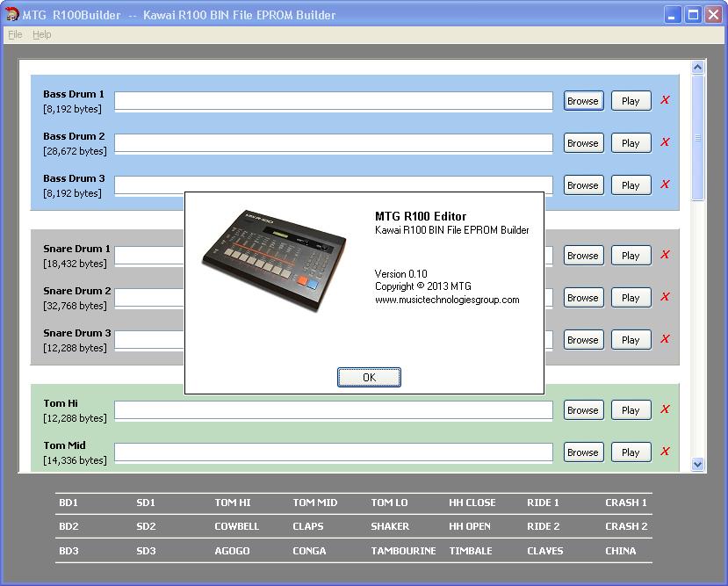This screenshot has width=728, height=586.
Task: Play the Bass Drum 2 sample
Action: [x=631, y=143]
